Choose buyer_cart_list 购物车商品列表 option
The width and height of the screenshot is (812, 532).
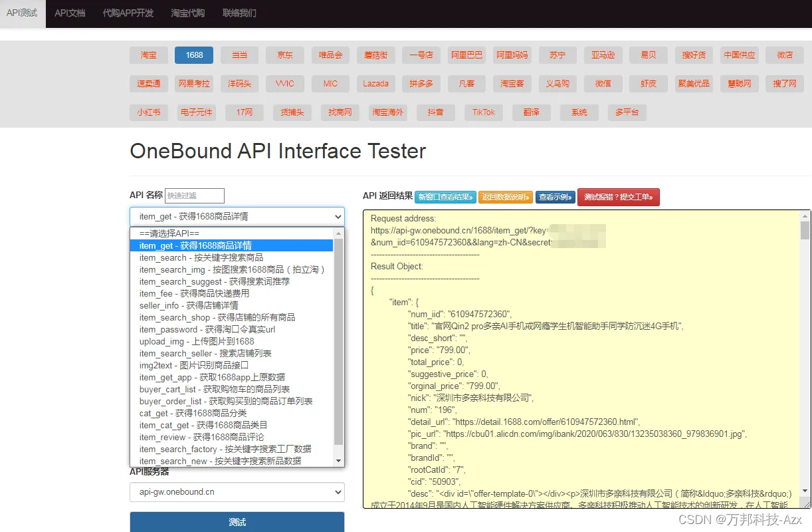232,389
